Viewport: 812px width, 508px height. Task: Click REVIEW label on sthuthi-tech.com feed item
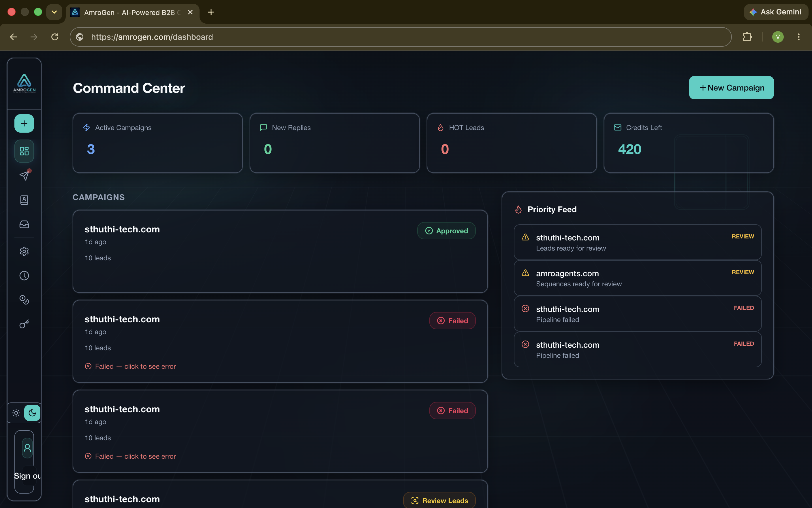(x=743, y=236)
